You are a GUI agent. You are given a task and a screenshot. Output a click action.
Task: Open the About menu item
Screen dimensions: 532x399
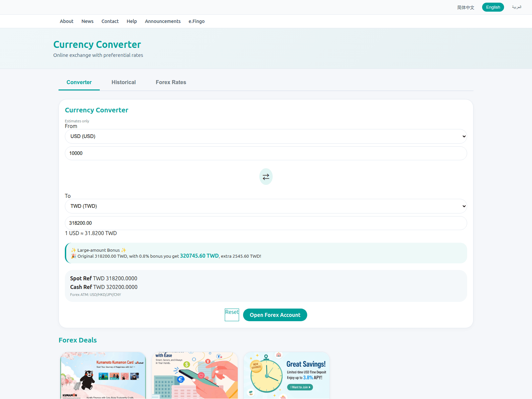[66, 21]
